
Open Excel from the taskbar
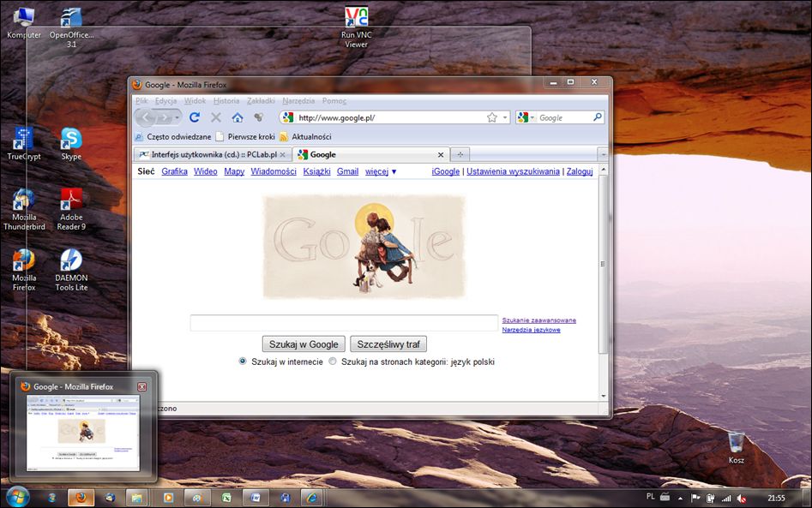(x=226, y=498)
